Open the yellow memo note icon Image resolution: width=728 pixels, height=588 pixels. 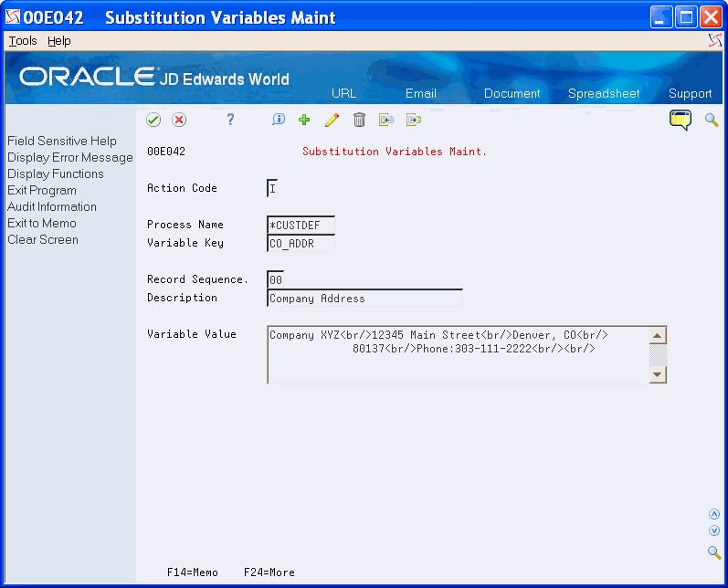pos(681,120)
